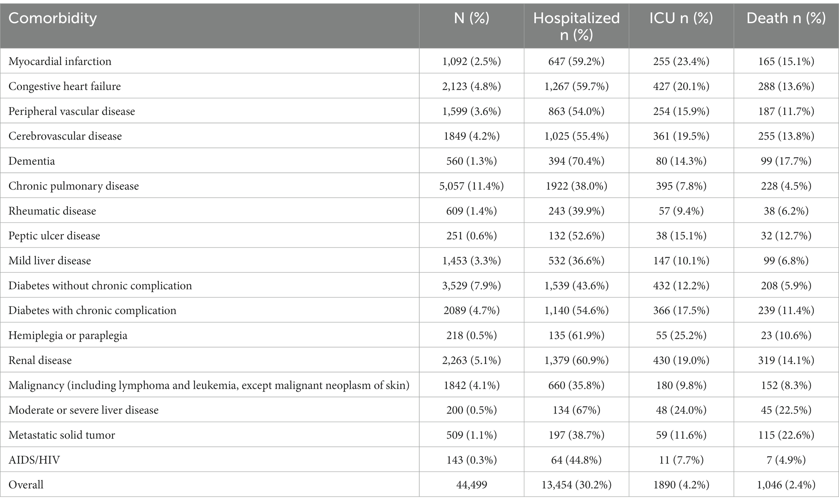Screen dimensions: 839x504
Task: Select the Overall row label
Action: coord(26,485)
